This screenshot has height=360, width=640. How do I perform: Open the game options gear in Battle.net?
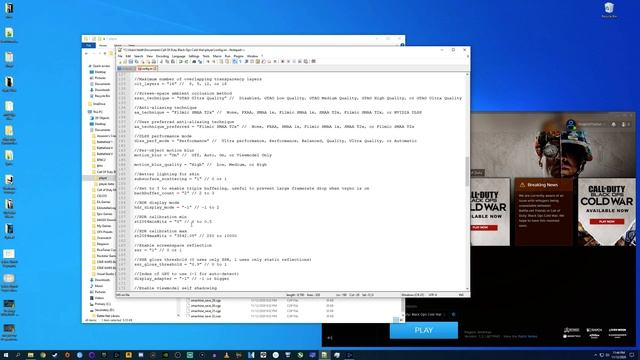[x=453, y=314]
